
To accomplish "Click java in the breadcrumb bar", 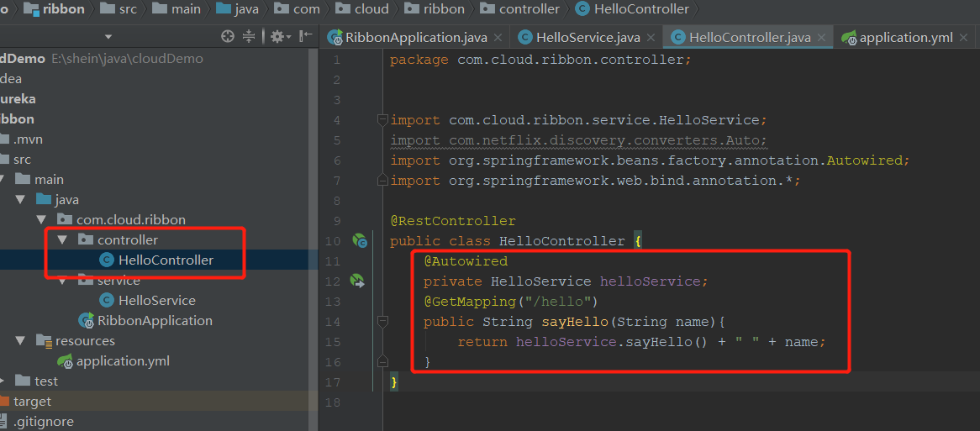I will click(x=247, y=9).
